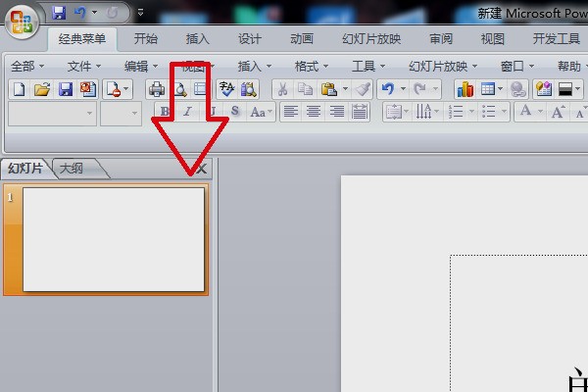Viewport: 588px width, 392px height.
Task: Open the font color A dropdown
Action: click(x=540, y=112)
